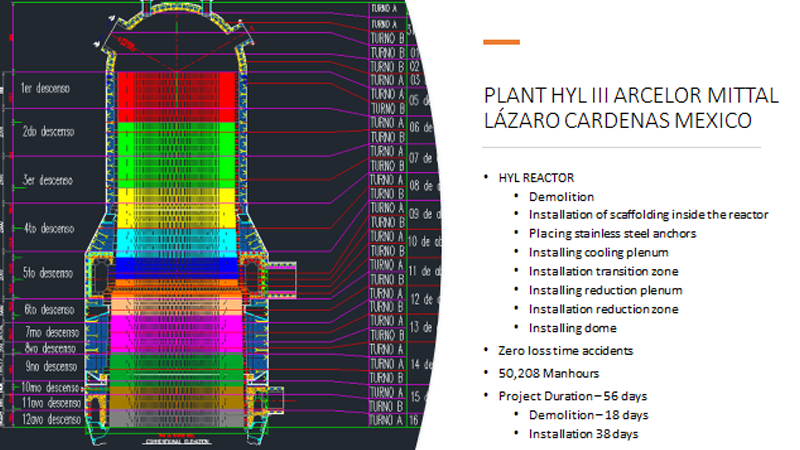Click the "4to descenso" label
Image resolution: width=800 pixels, height=450 pixels.
click(x=49, y=226)
